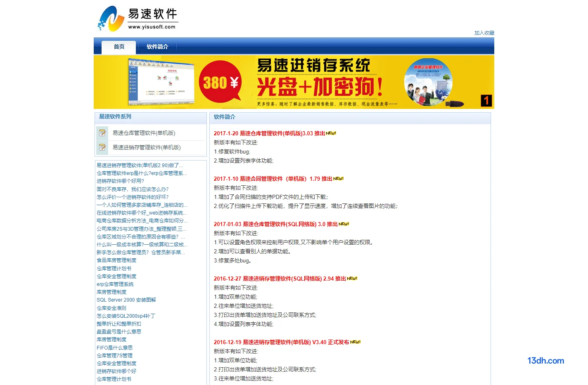Open article 一个人如何管理多家店铺库存
Screen dimensions: 588x385
pos(142,205)
